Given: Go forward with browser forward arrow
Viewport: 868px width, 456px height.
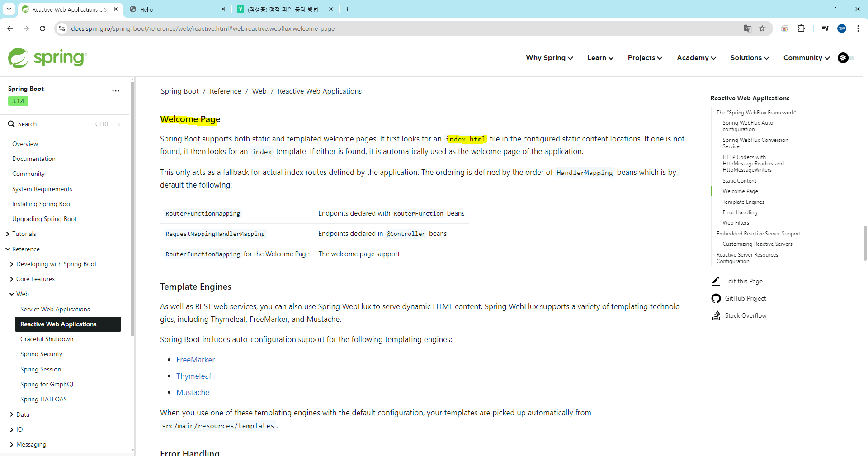Looking at the screenshot, I should (26, 28).
